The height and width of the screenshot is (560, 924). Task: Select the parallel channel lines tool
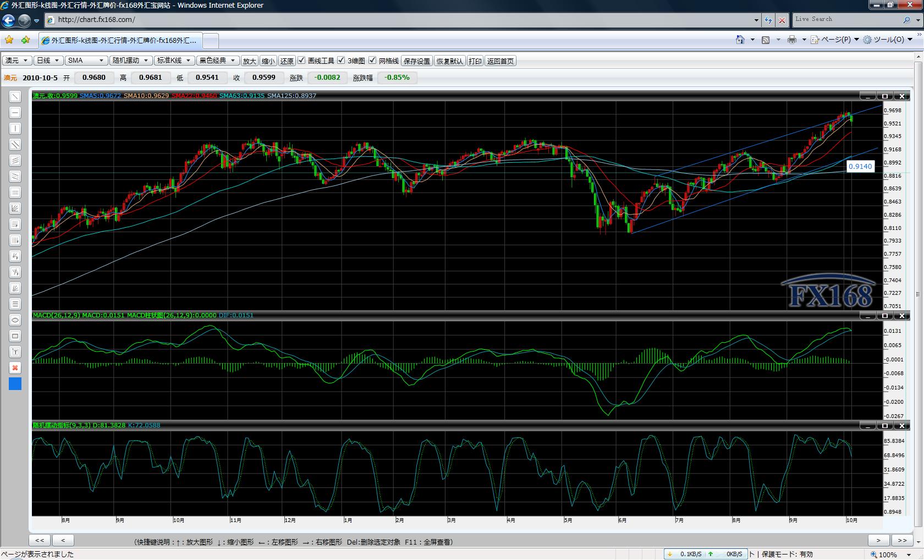click(15, 145)
